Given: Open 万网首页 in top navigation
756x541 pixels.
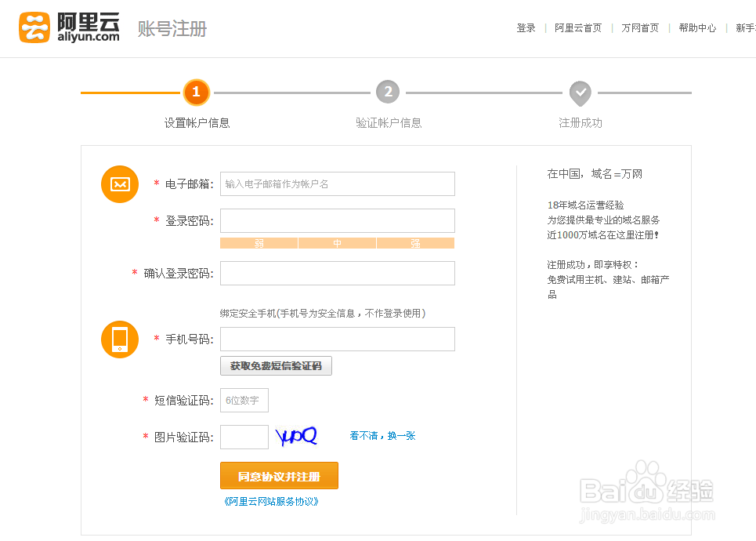Looking at the screenshot, I should (x=640, y=28).
